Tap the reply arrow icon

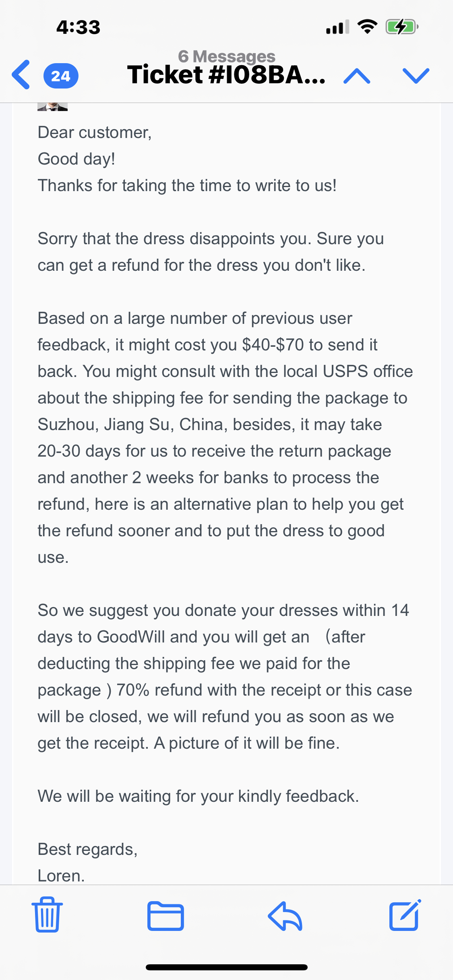[x=285, y=916]
